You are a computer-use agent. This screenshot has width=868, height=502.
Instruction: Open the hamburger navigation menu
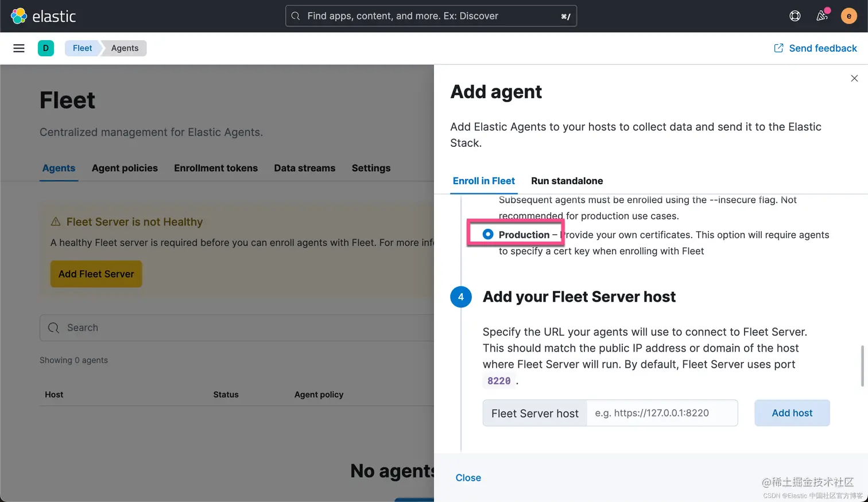(x=19, y=48)
